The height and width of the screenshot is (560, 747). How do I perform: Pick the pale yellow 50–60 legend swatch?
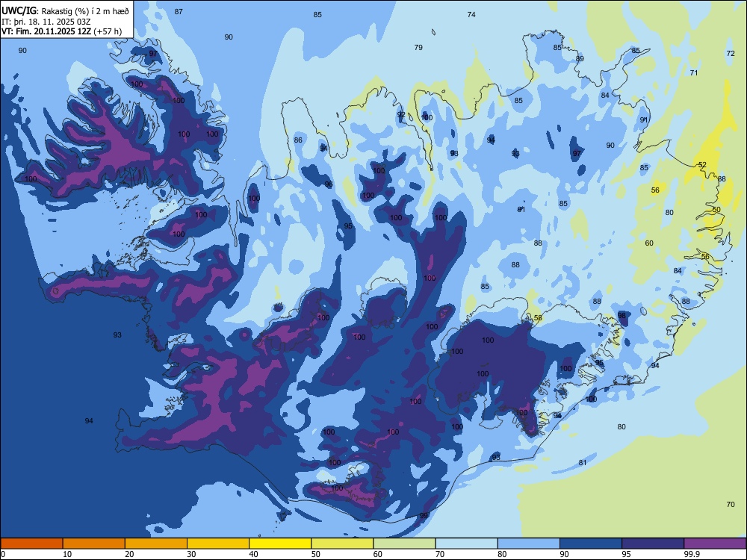click(342, 544)
